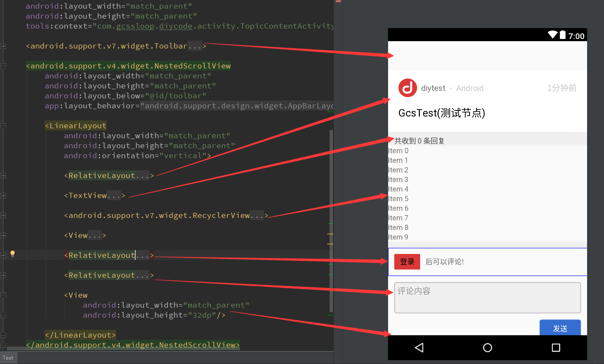Expand the folded TextView element code
The width and height of the screenshot is (604, 364).
pos(114,195)
